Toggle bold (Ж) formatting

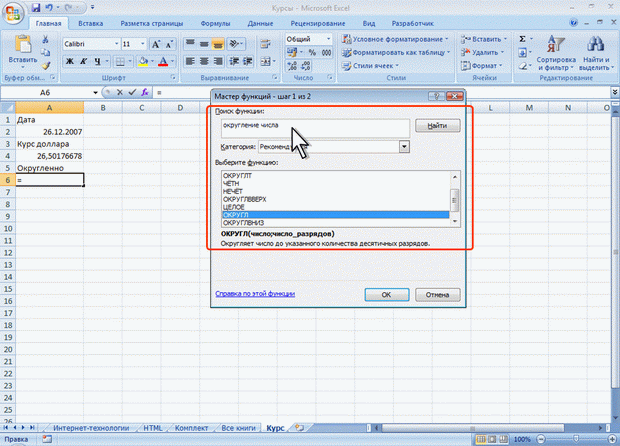tap(70, 61)
